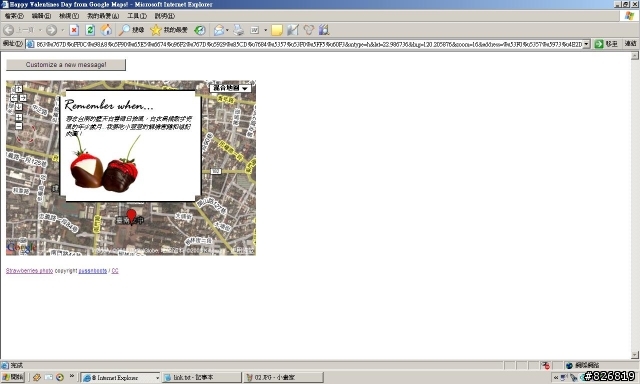Open the Tools (工具) menu

click(x=137, y=16)
